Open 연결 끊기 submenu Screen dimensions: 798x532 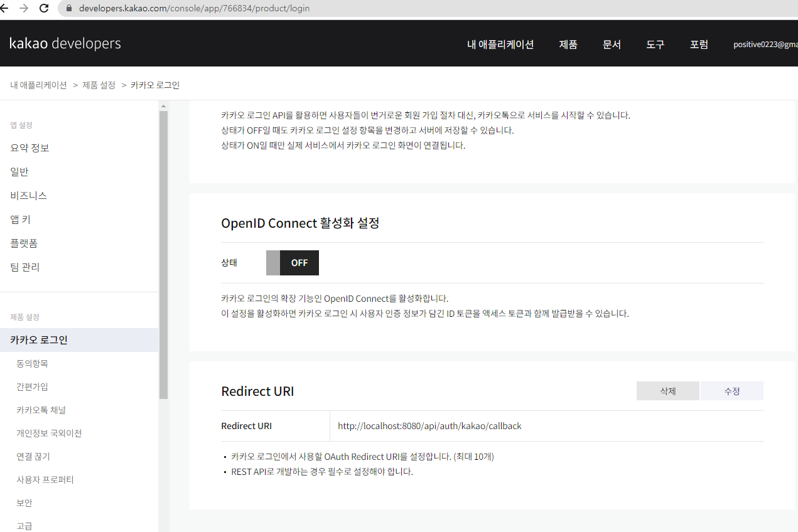pyautogui.click(x=33, y=456)
